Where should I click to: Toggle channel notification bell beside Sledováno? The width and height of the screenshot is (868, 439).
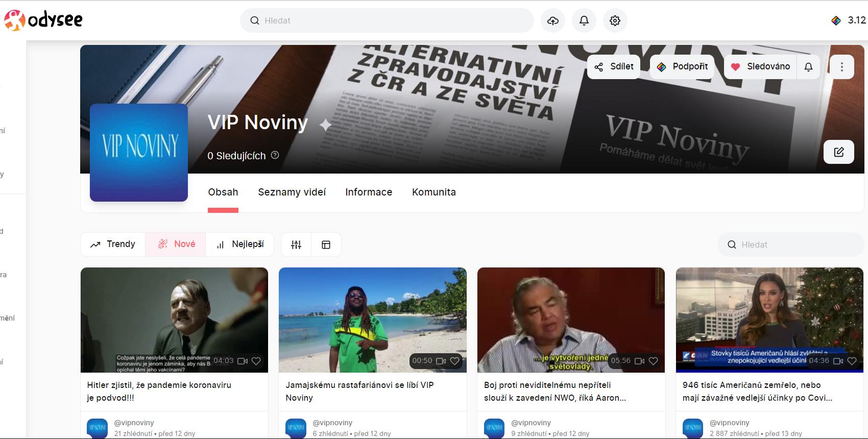click(x=808, y=67)
